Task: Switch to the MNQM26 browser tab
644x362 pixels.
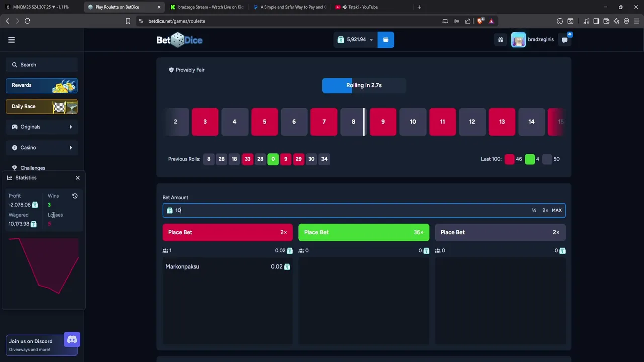Action: [x=41, y=7]
